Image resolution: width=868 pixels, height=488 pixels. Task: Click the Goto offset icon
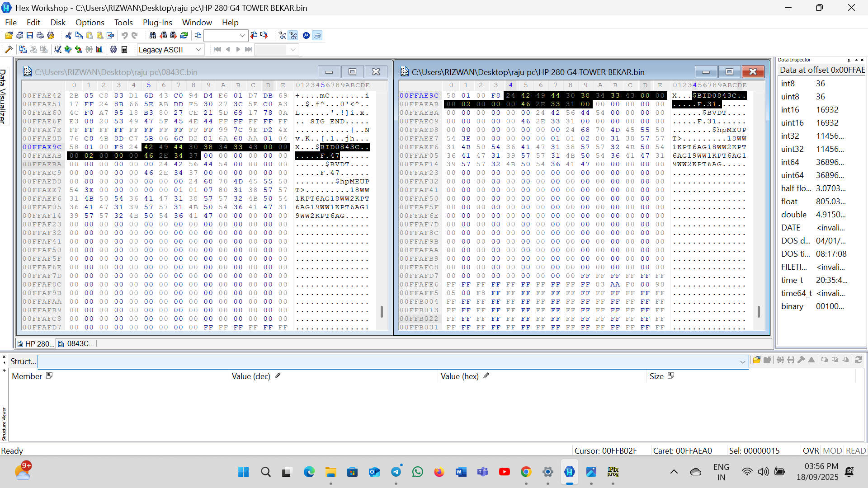click(198, 35)
